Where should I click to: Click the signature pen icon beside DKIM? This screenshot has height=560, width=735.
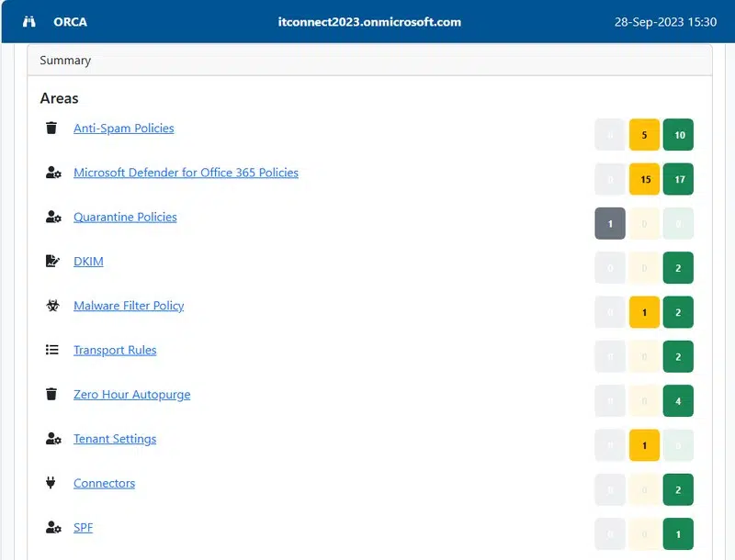click(x=51, y=261)
